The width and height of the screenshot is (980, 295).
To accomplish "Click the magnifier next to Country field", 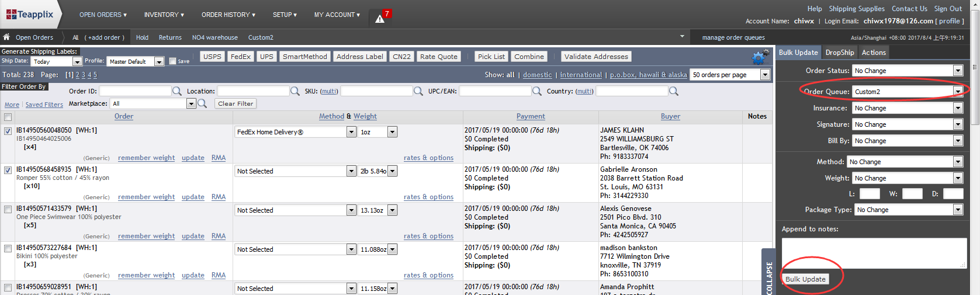I will (x=674, y=91).
